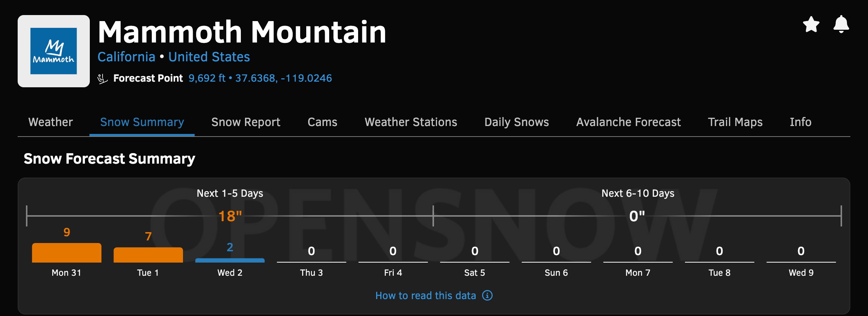Click the Next 6-10 Days heading
Screen dimensions: 868x316
[x=638, y=193]
